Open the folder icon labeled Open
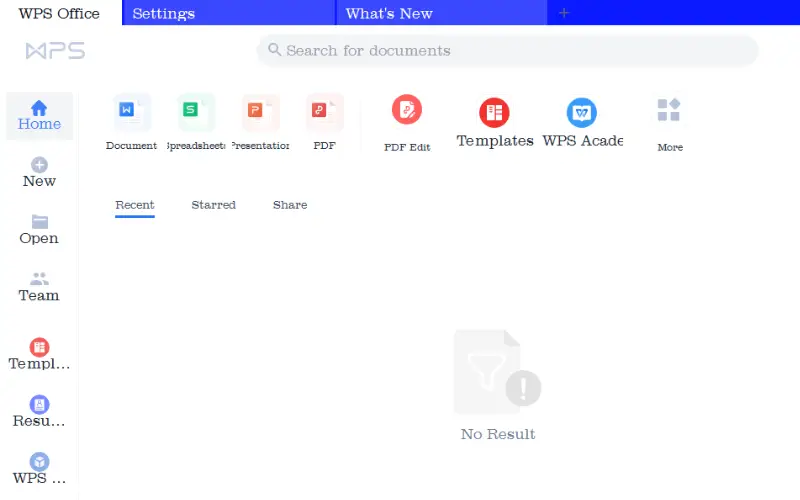Screen dimensions: 800x500 click(39, 221)
